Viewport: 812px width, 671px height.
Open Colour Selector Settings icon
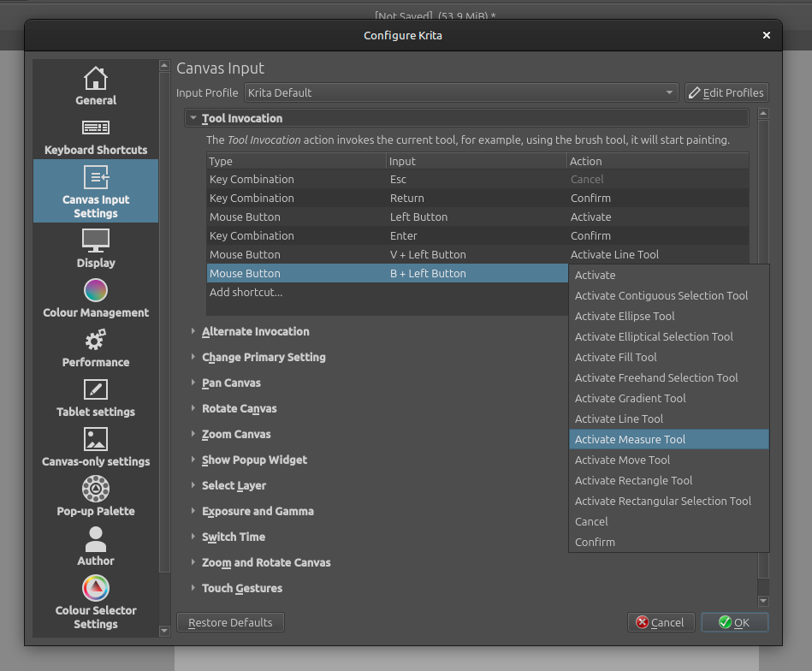[x=95, y=589]
